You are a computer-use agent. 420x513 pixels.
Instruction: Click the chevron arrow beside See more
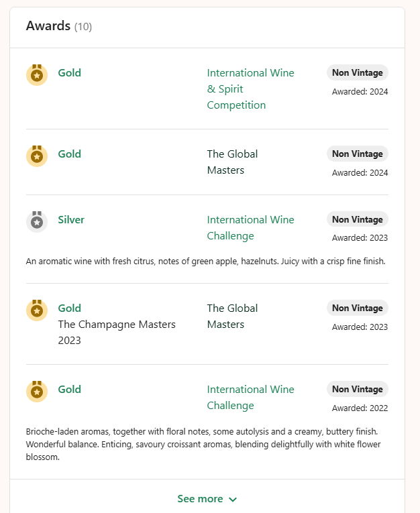tap(233, 500)
